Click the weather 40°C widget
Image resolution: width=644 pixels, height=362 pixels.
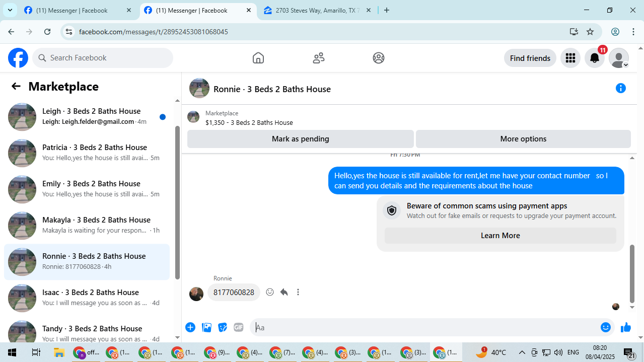tap(491, 352)
